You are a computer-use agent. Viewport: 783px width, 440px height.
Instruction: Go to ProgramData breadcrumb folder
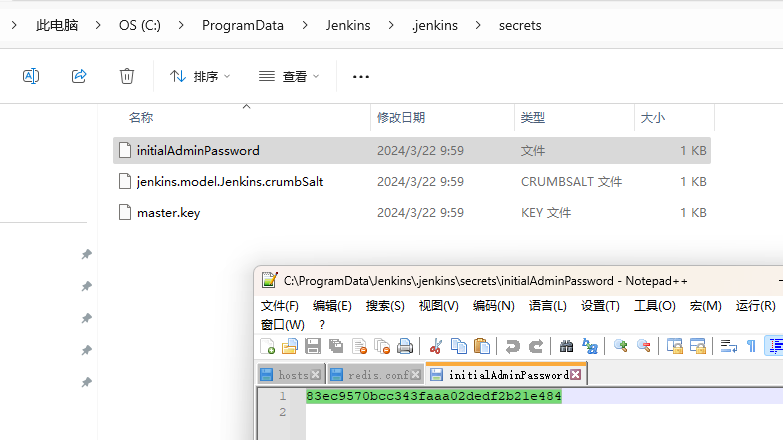coord(243,25)
